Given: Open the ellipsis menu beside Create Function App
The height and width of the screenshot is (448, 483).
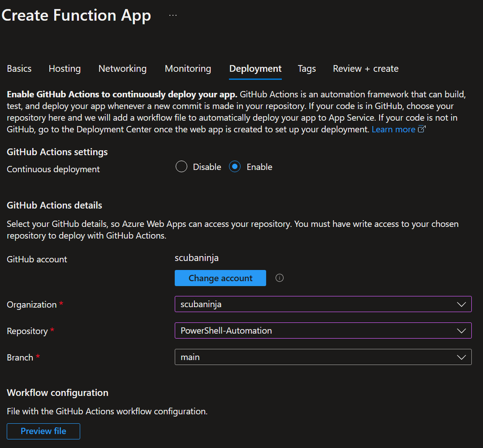Looking at the screenshot, I should pos(173,15).
